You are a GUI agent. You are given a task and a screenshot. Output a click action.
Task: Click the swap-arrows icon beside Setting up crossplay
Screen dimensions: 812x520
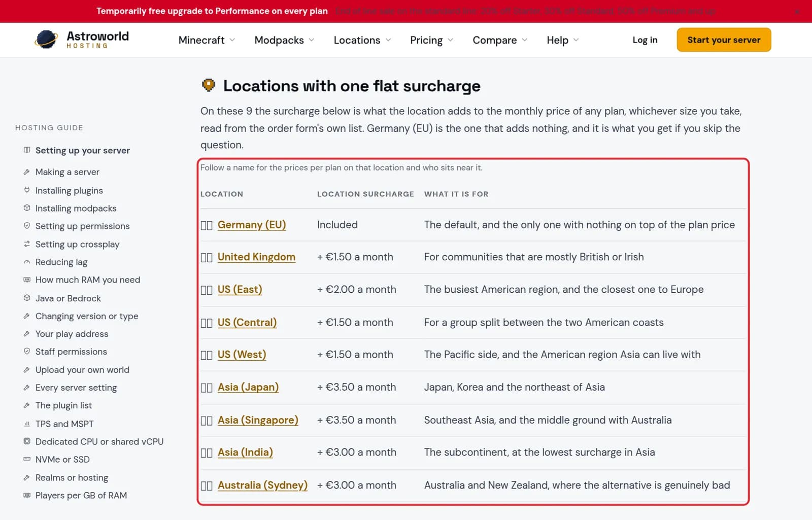coord(27,244)
